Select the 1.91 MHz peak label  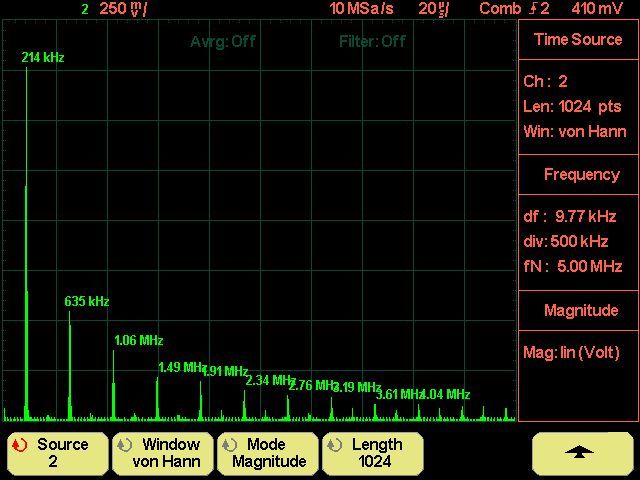point(225,371)
